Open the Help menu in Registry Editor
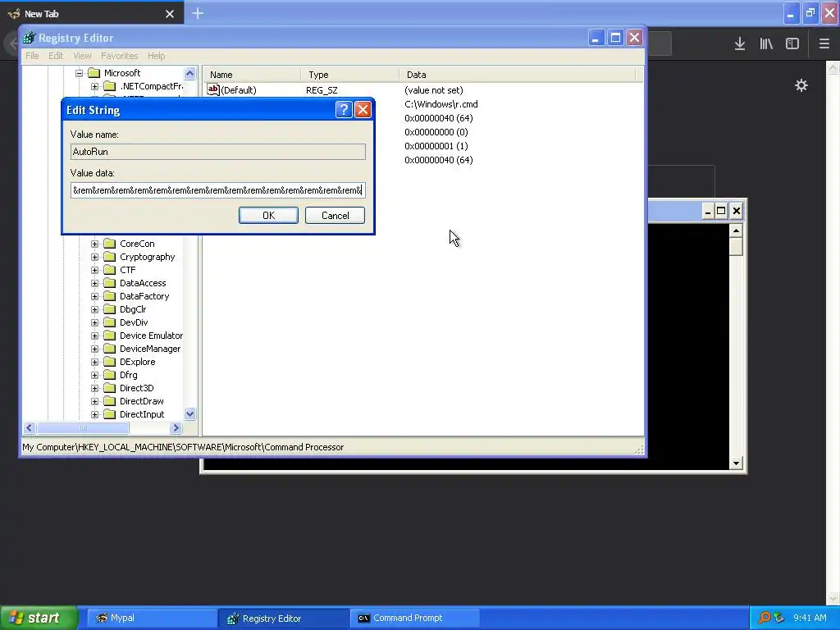Screen dimensions: 840x630 [157, 56]
